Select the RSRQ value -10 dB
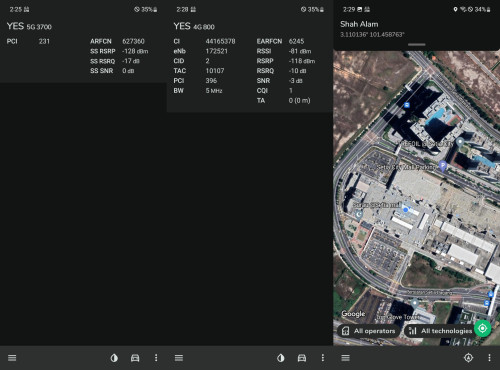The image size is (500, 370). click(x=297, y=71)
